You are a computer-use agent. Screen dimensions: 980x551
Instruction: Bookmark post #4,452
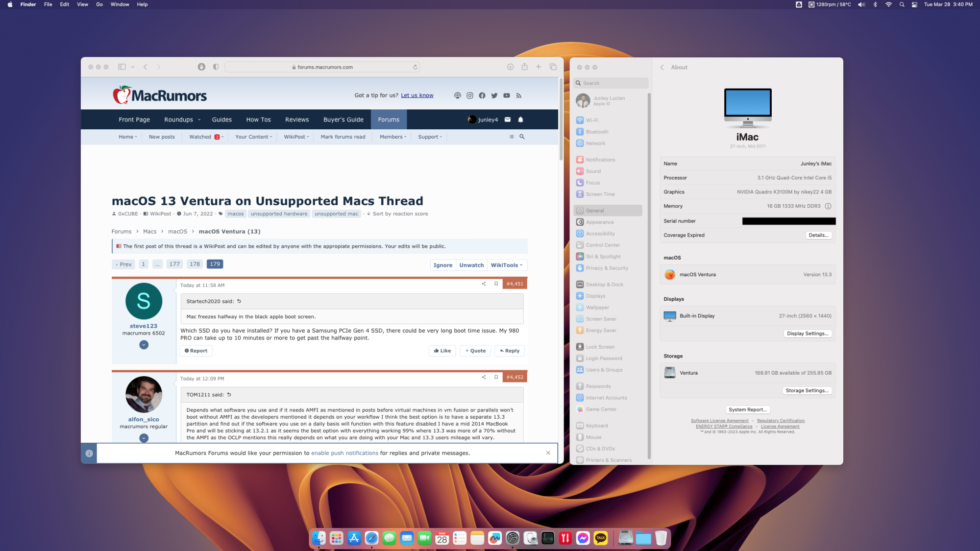[x=496, y=377]
